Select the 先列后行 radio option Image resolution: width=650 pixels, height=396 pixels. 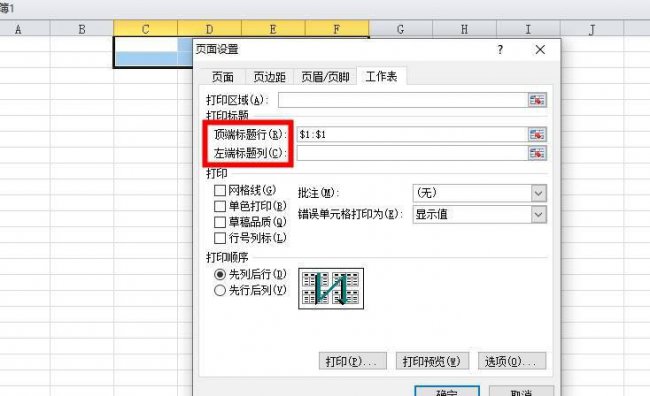[220, 275]
